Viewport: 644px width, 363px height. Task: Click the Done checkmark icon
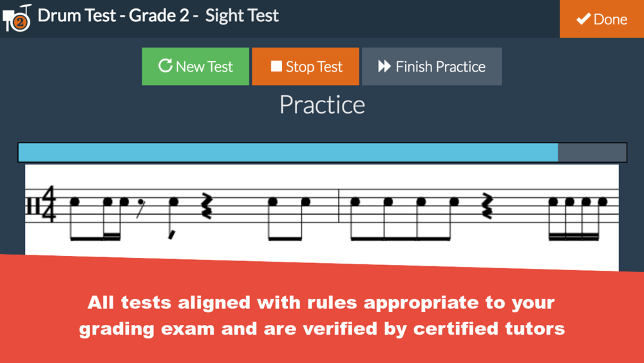[583, 19]
